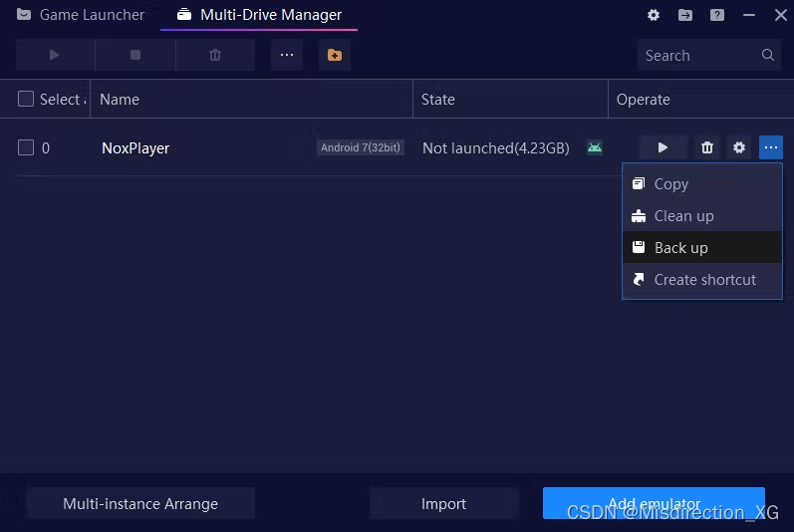
Task: Switch to the Game Launcher tab
Action: (x=81, y=15)
